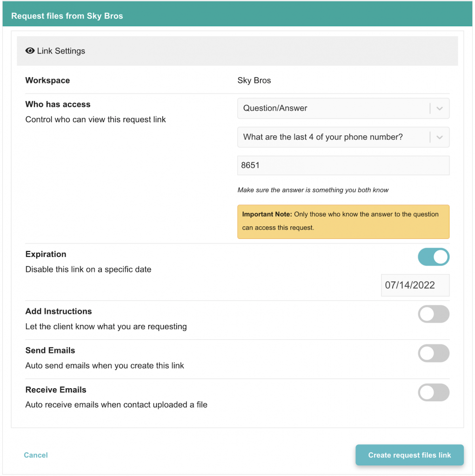
Task: Click the chevron arrow on Question/Answer selector
Action: pos(440,108)
